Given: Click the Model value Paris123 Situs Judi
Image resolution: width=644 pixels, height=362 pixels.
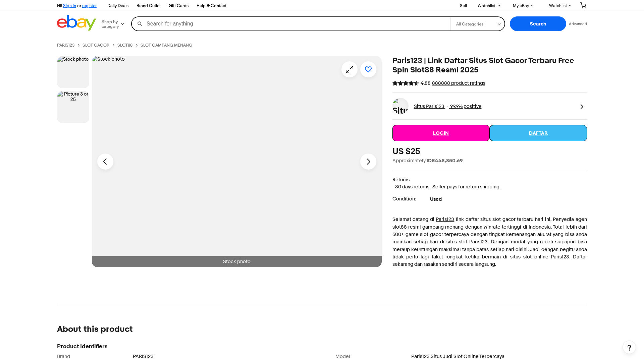Looking at the screenshot, I should pyautogui.click(x=458, y=356).
